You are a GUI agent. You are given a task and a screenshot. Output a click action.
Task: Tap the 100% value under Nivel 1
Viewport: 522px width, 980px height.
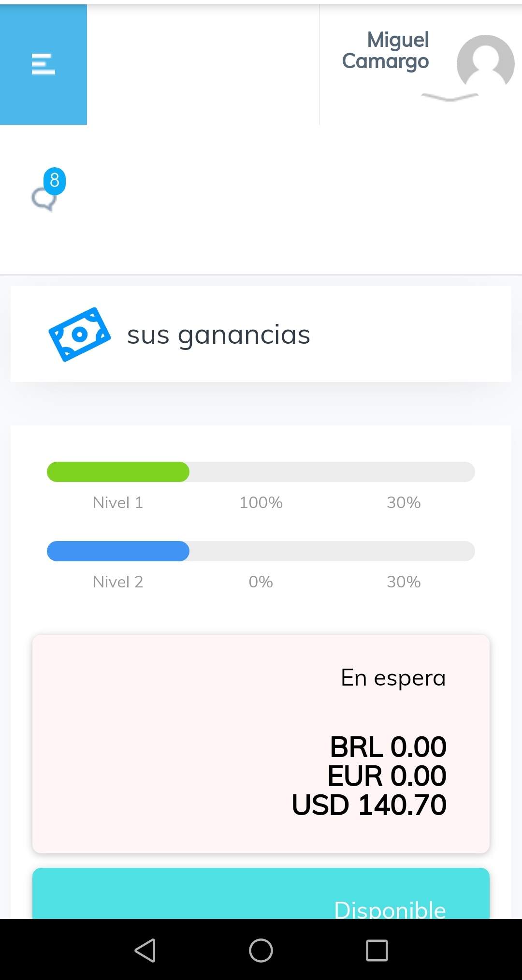(261, 503)
